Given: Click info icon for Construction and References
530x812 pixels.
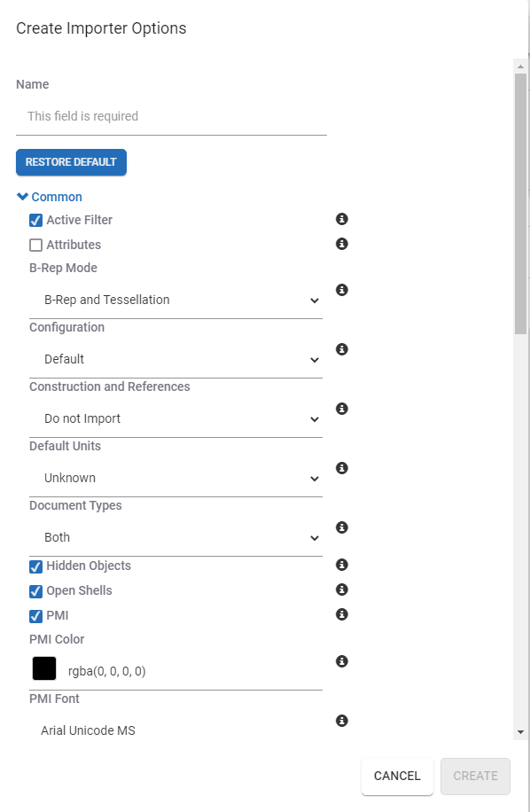Looking at the screenshot, I should click(341, 410).
